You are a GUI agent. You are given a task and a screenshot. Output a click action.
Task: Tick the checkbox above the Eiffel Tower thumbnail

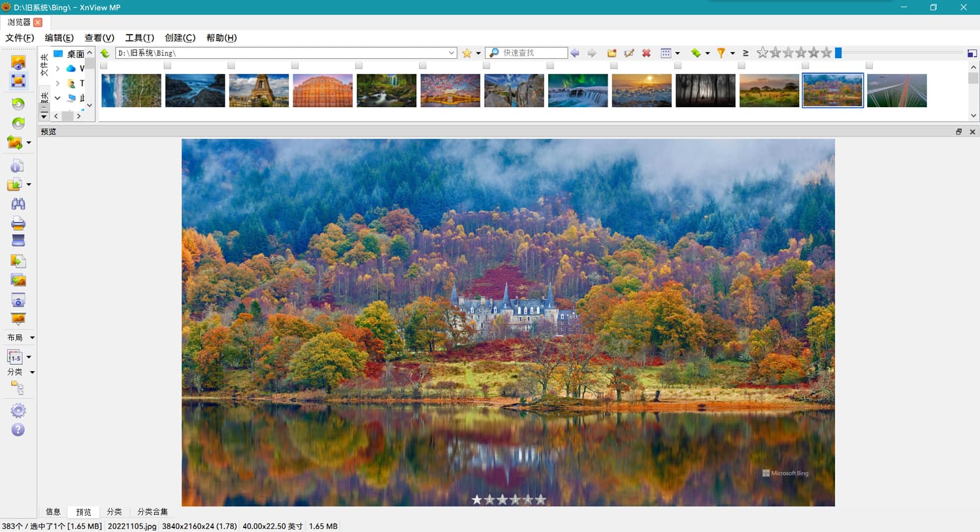tap(231, 65)
